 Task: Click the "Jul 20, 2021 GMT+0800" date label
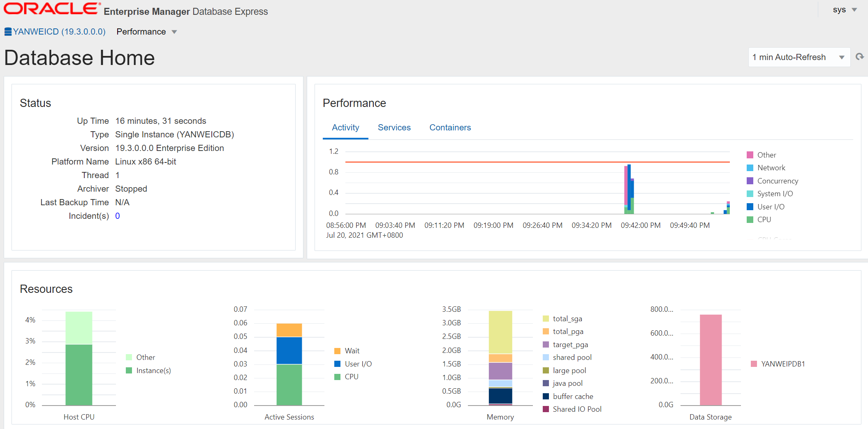[365, 235]
